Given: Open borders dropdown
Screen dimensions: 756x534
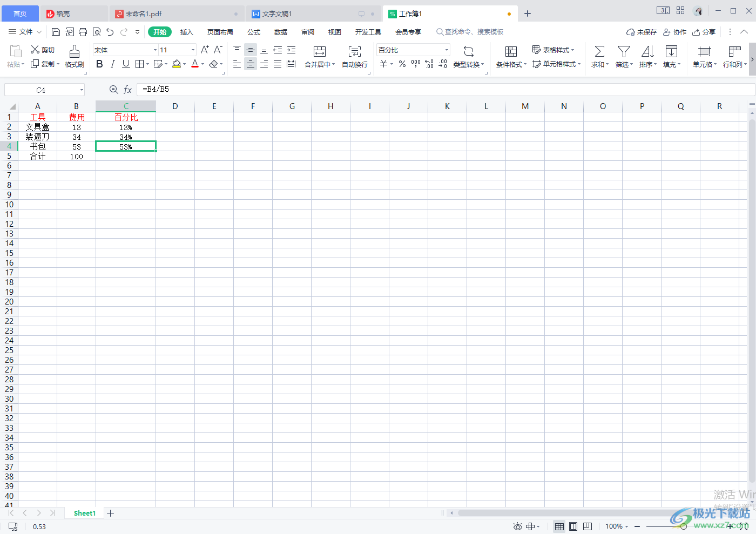Looking at the screenshot, I should click(x=147, y=64).
